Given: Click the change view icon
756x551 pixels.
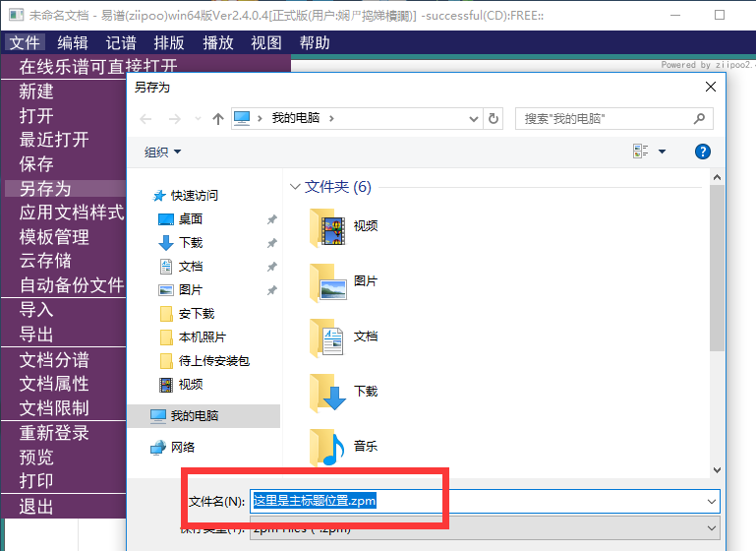Looking at the screenshot, I should (640, 152).
